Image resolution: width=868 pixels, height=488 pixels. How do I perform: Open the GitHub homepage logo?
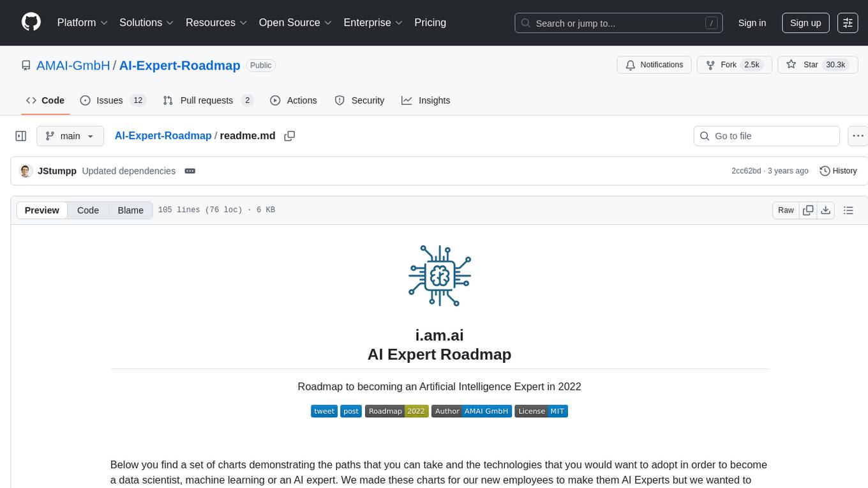point(31,22)
